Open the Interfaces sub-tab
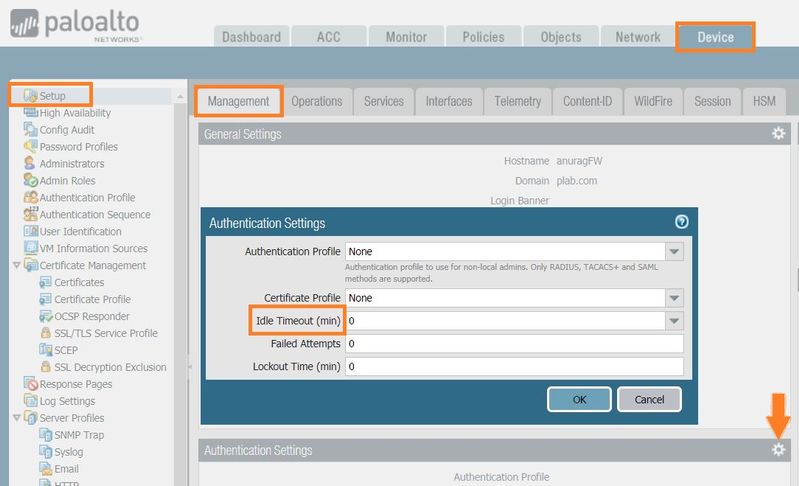The width and height of the screenshot is (799, 486). point(449,101)
